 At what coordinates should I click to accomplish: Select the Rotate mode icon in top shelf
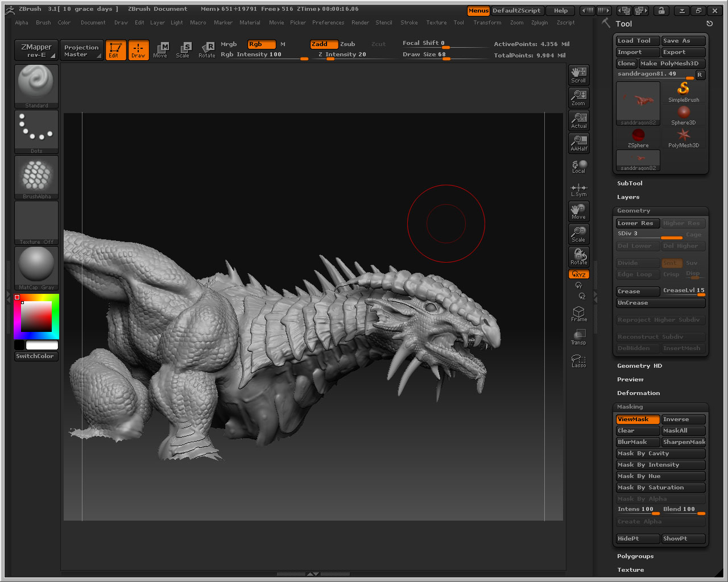pyautogui.click(x=206, y=50)
